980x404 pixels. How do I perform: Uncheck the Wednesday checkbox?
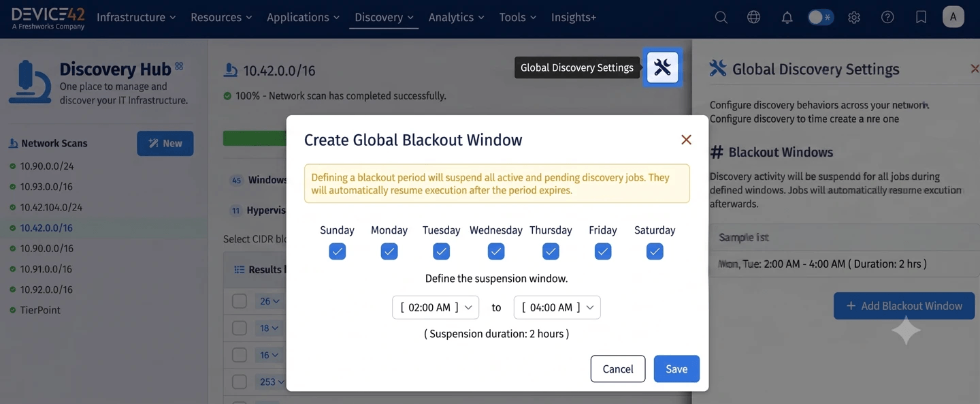pos(496,251)
